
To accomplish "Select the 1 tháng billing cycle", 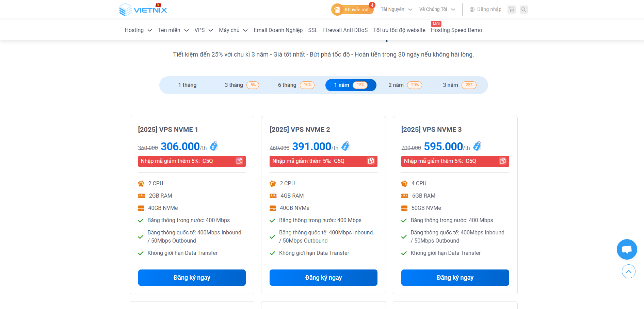I will click(x=187, y=85).
